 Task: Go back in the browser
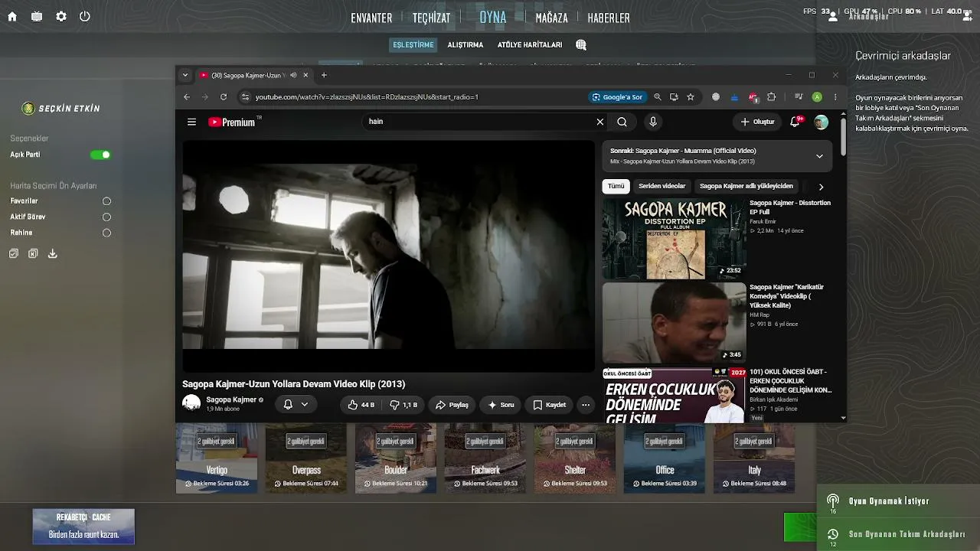187,97
